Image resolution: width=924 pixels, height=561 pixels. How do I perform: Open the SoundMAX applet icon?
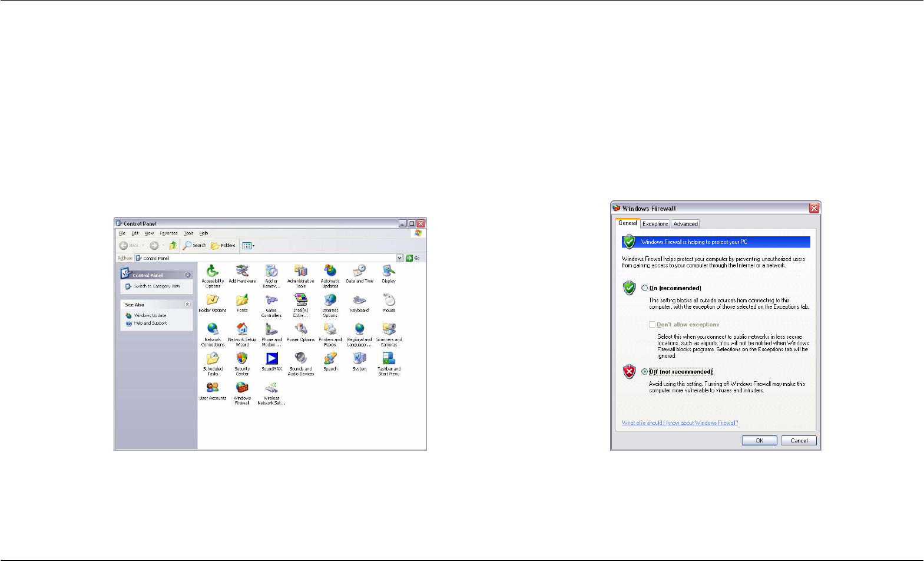[271, 358]
